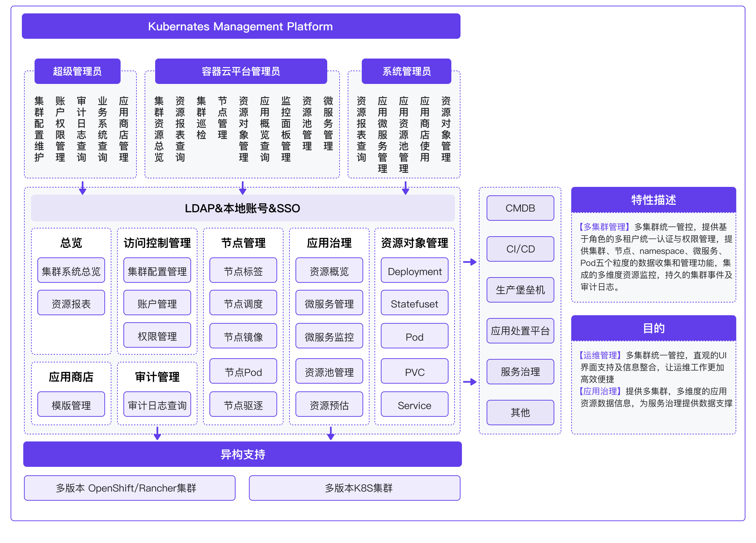
Task: Select the 生产堡垒机 box
Action: click(x=520, y=290)
